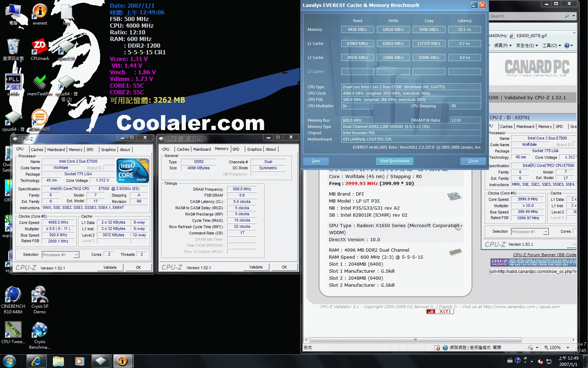Select the computer icon at desktop top-left

point(13,14)
